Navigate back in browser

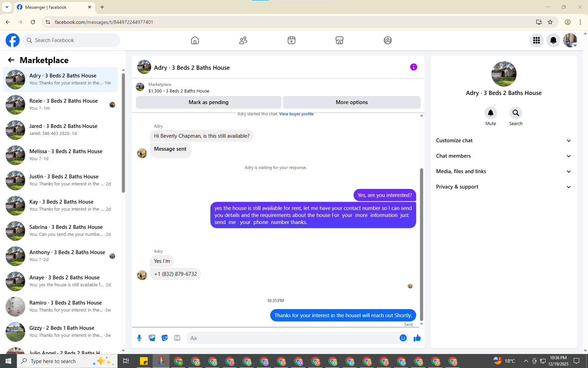(8, 22)
